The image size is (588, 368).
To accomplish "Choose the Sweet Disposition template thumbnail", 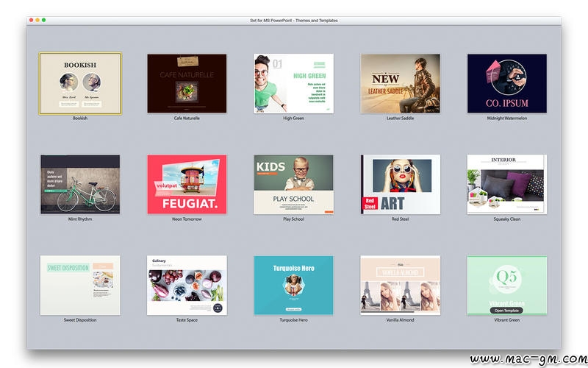I will [x=80, y=286].
